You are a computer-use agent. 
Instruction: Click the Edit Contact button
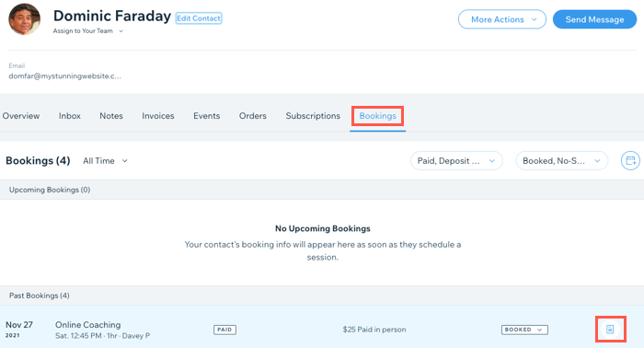click(199, 18)
